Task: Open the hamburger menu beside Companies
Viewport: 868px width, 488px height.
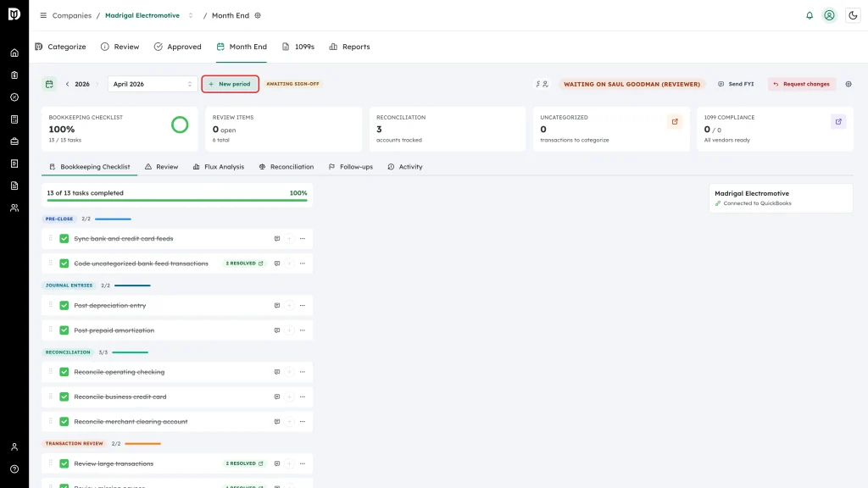Action: (x=43, y=15)
